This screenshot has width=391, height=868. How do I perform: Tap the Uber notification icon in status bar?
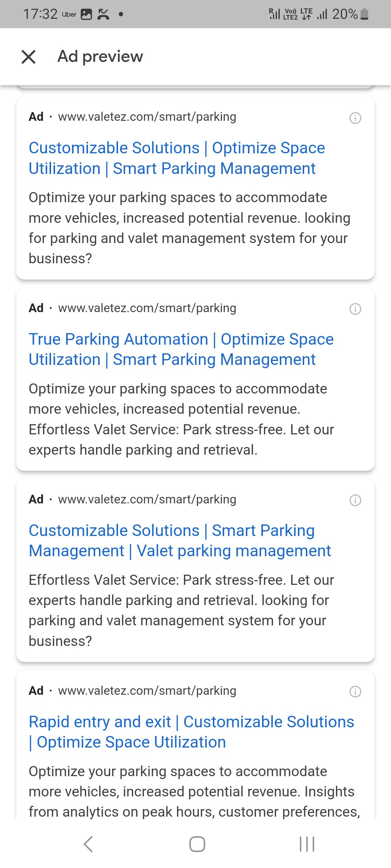69,14
